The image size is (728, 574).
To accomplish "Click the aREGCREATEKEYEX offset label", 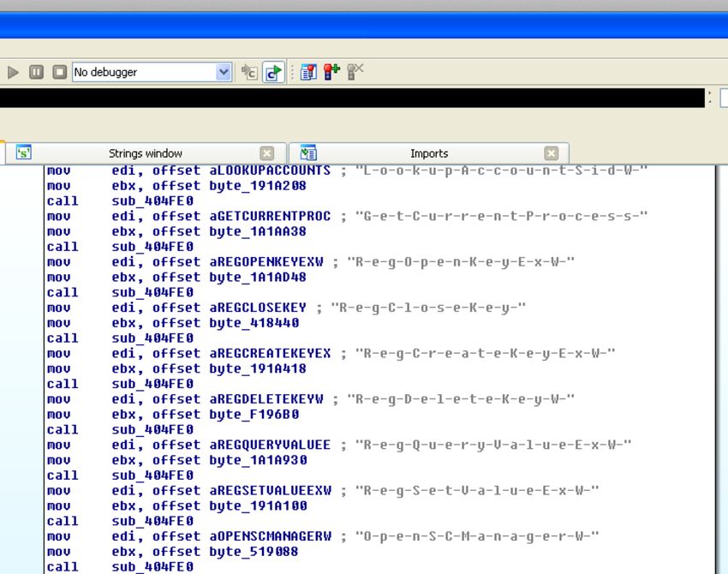I will coord(270,354).
